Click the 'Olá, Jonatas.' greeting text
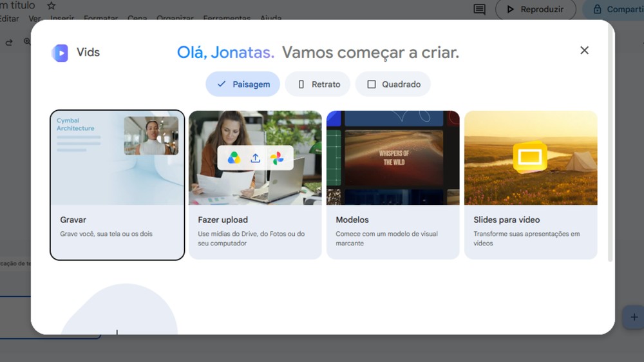The height and width of the screenshot is (362, 644). pyautogui.click(x=225, y=53)
